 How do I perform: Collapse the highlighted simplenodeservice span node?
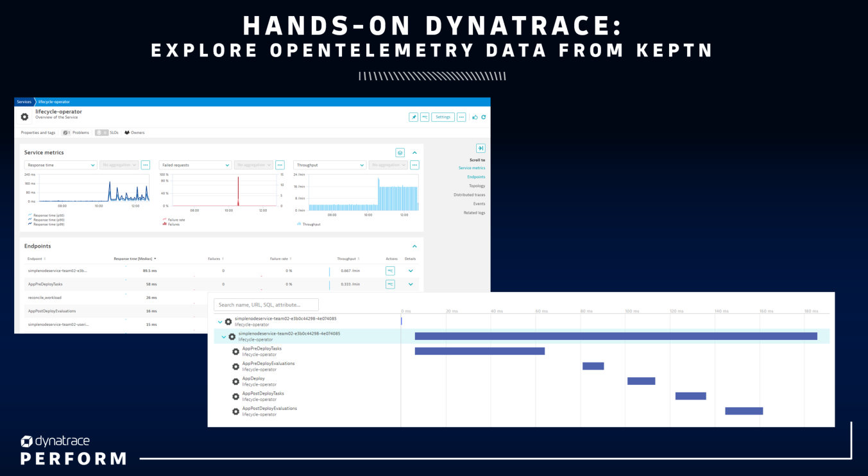point(224,337)
